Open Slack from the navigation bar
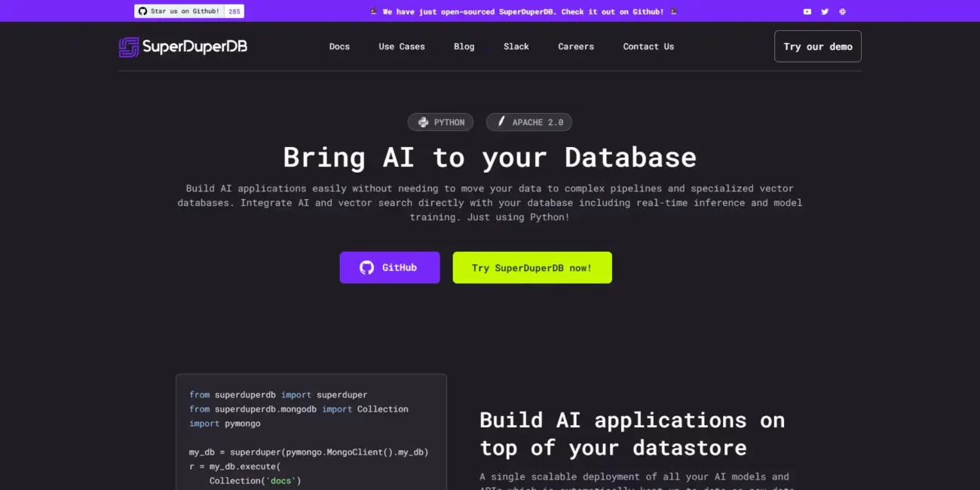 (x=516, y=47)
